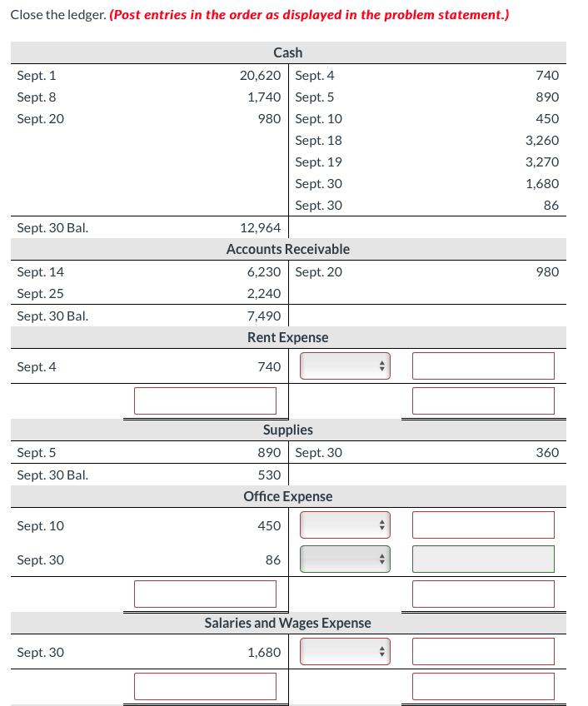
Task: Click the credit balance field under Office Expense
Action: coord(483,594)
